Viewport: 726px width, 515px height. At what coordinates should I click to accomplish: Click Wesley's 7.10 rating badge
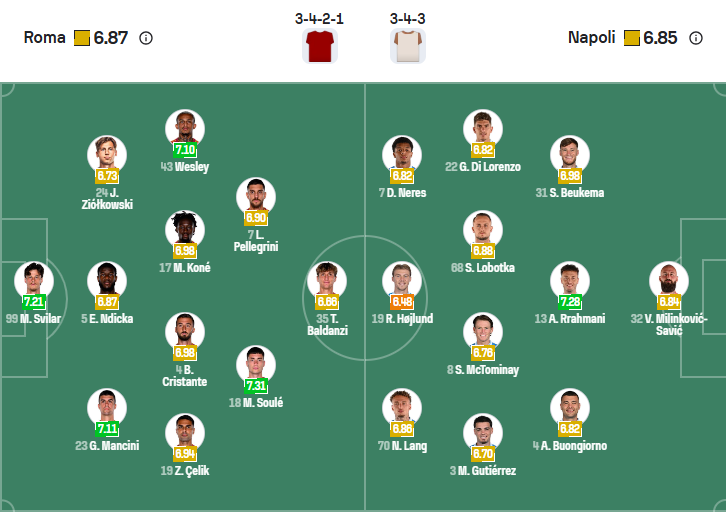(185, 150)
